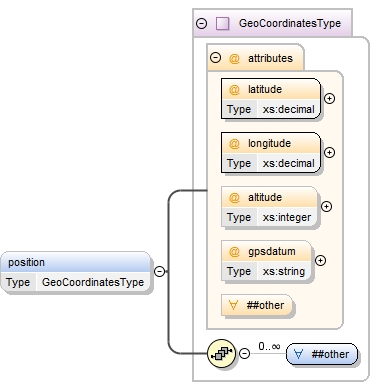Click the @ icon of gpsdatum attribute
371x383 pixels.
234,251
